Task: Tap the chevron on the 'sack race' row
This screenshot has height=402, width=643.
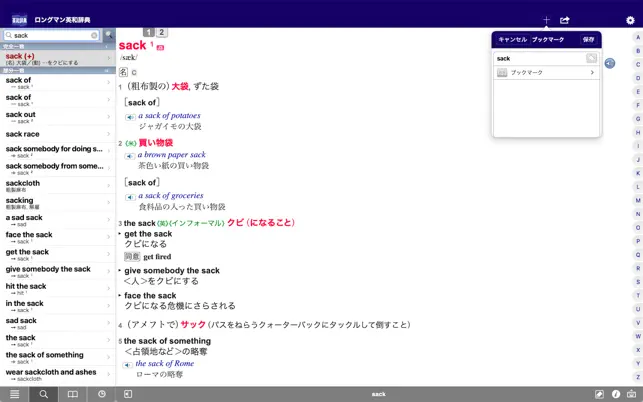Action: pos(109,134)
